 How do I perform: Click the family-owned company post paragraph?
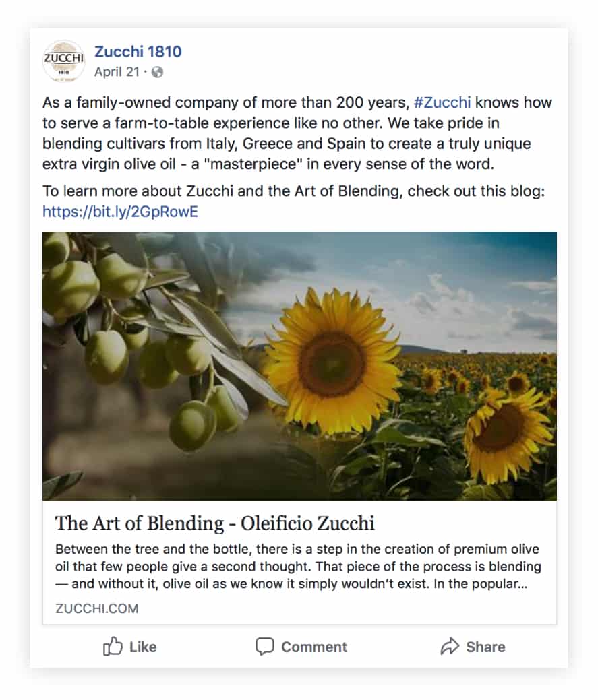[297, 133]
